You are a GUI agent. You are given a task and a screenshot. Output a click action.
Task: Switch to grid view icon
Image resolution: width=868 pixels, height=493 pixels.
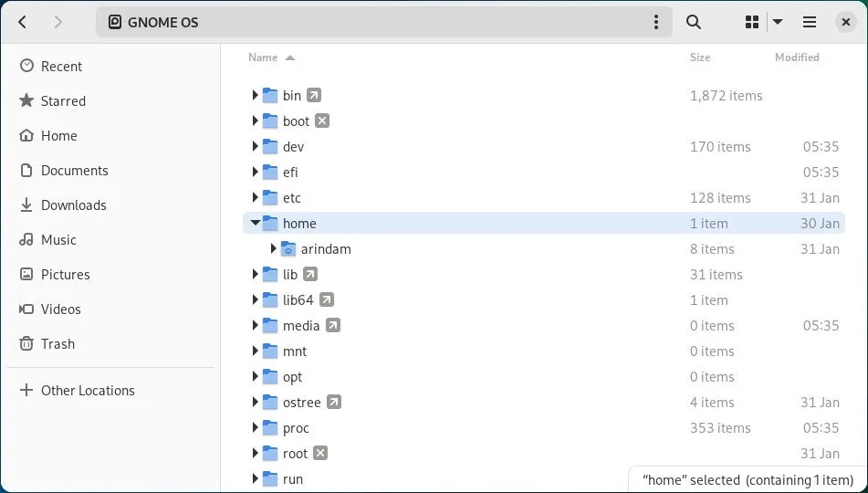752,22
